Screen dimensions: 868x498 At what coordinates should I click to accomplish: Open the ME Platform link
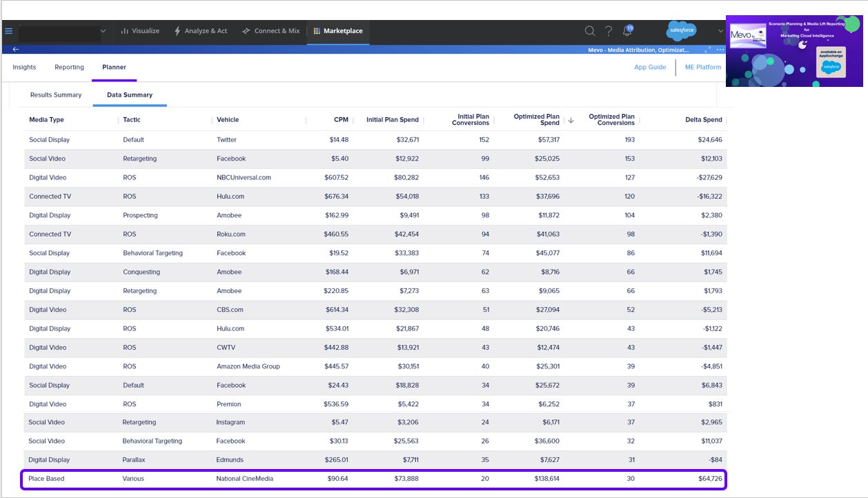(702, 68)
